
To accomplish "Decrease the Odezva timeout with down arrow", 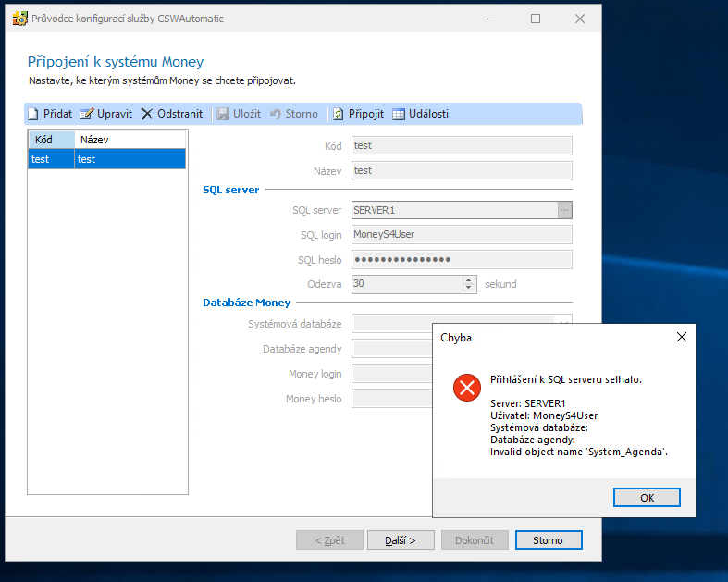I will pos(469,289).
